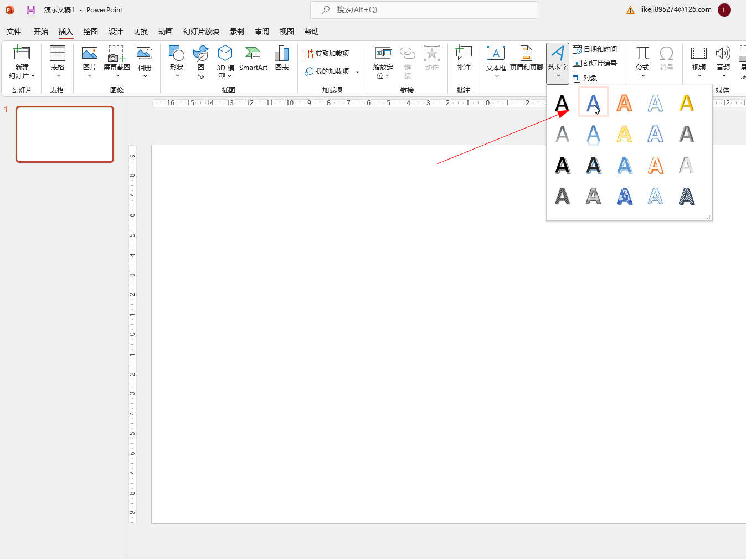
Task: Choose the orange outline WordArt style
Action: 624,102
